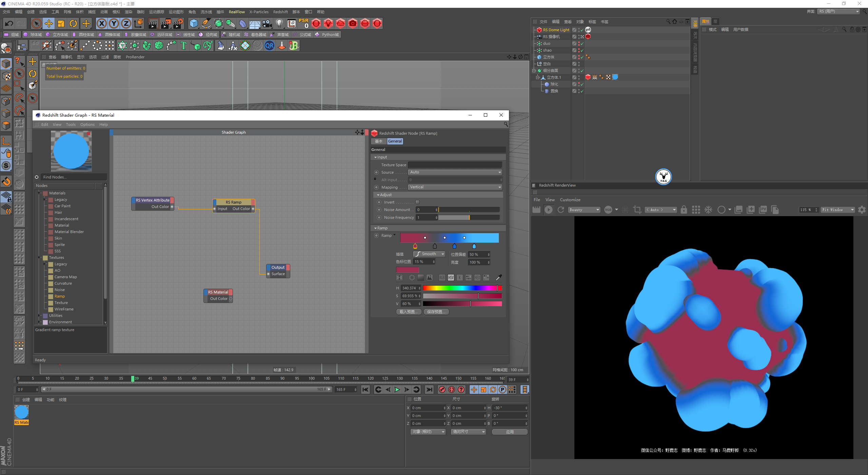Collapse the Ramp section

coord(376,228)
